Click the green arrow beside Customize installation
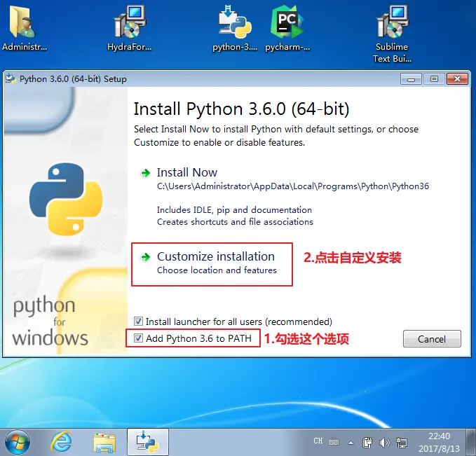 146,257
